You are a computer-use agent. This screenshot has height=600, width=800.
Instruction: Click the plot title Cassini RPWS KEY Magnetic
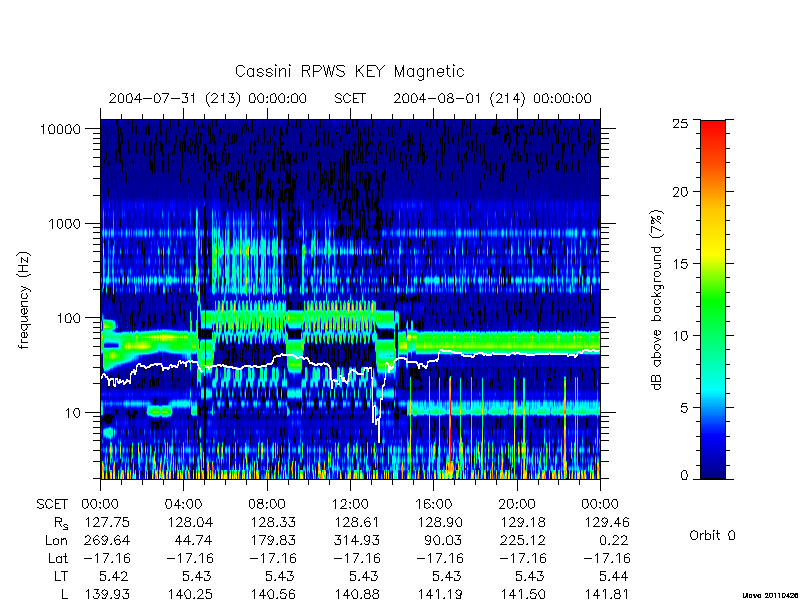tap(349, 71)
